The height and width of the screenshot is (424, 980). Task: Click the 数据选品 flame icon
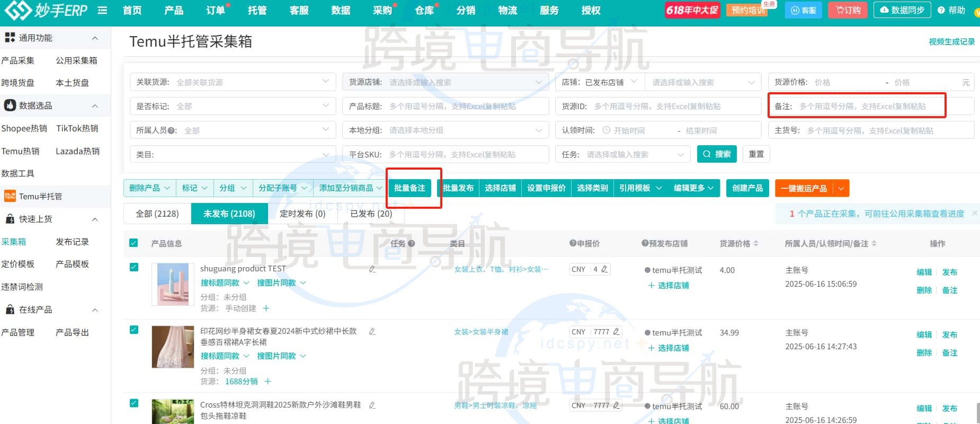tap(10, 105)
